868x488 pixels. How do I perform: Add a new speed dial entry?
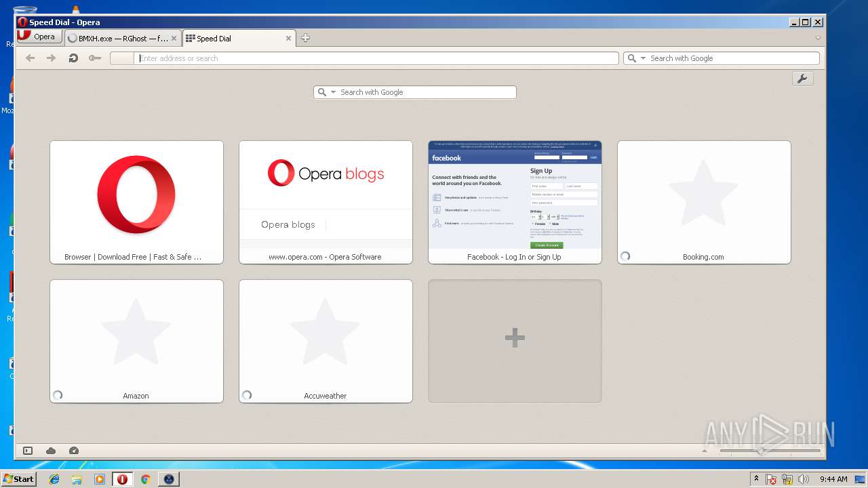pos(515,341)
